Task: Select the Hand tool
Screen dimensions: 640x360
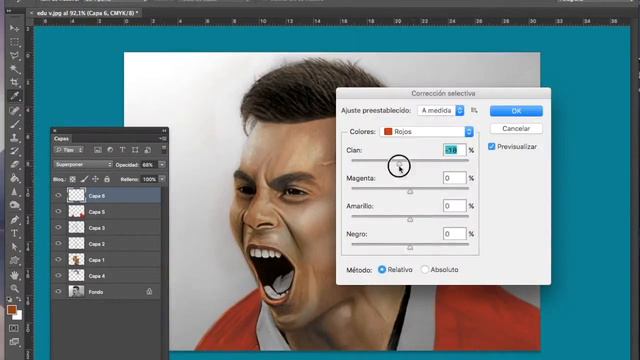Action: click(x=14, y=275)
